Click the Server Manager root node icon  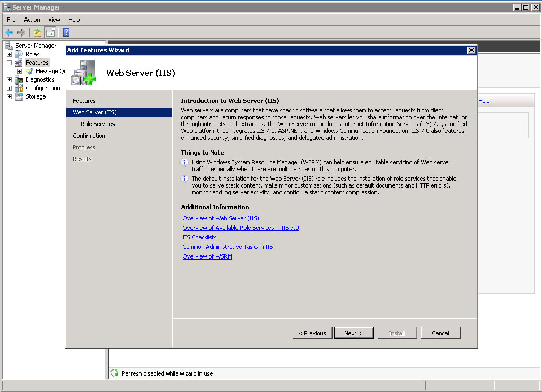pos(10,46)
